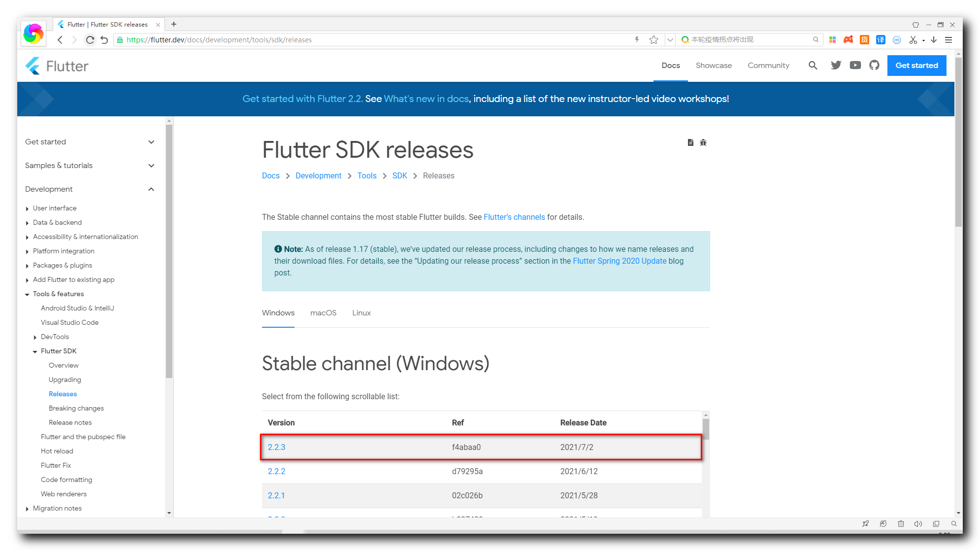Open downloads with the down-arrow icon
The width and height of the screenshot is (980, 551).
[x=934, y=40]
